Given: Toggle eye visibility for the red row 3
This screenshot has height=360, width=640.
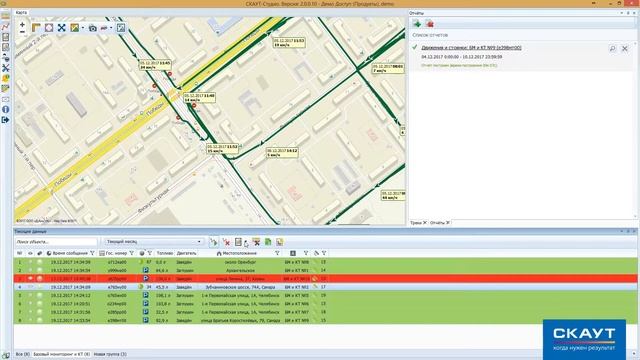Looking at the screenshot, I should point(31,279).
